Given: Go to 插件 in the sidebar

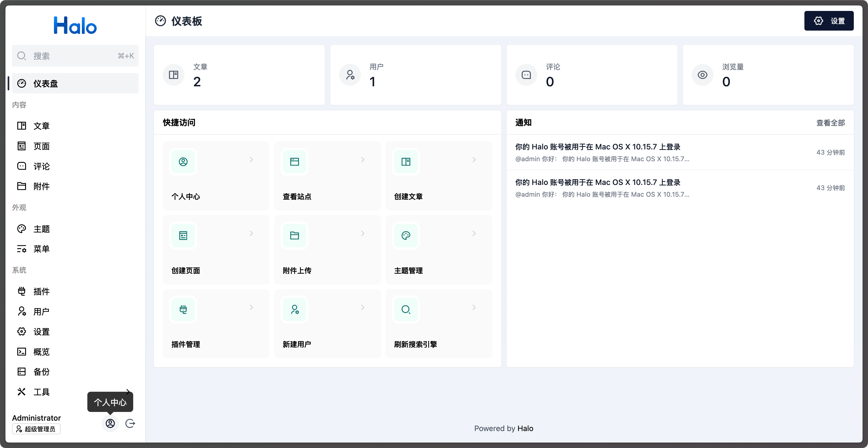Looking at the screenshot, I should tap(41, 291).
